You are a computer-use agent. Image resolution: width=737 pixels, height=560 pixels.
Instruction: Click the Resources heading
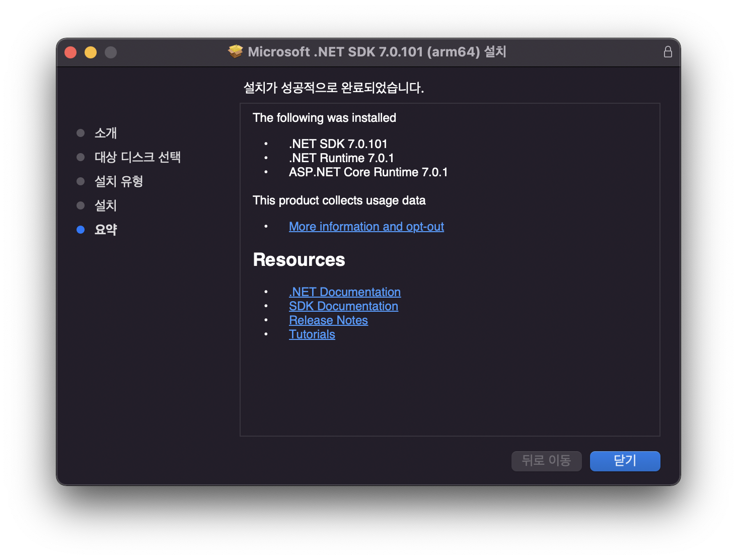pyautogui.click(x=299, y=260)
